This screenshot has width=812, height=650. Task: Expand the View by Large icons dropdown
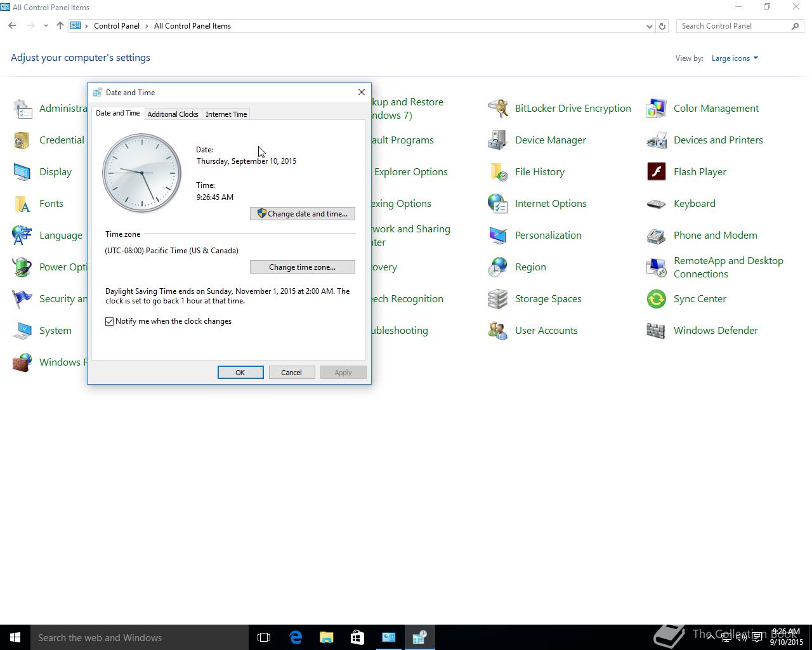click(735, 58)
